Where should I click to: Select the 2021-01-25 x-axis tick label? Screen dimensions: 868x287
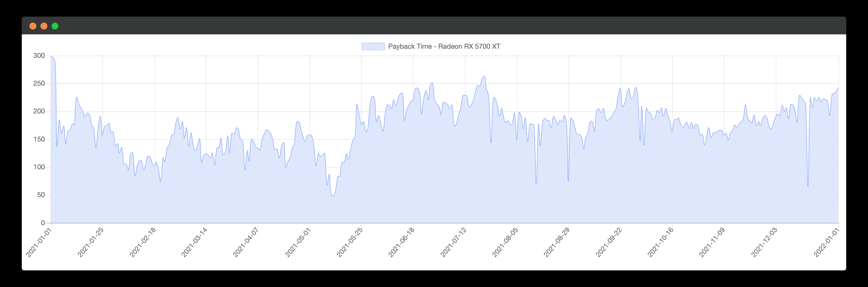[91, 242]
